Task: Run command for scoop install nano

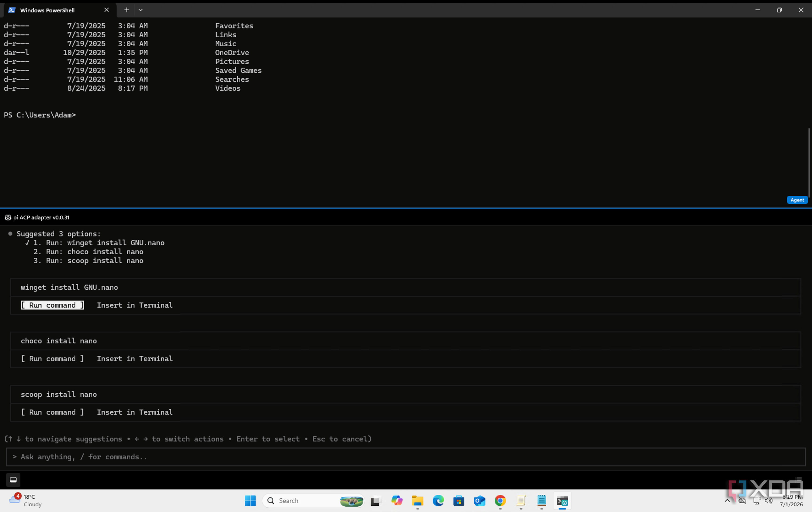Action: [52, 412]
